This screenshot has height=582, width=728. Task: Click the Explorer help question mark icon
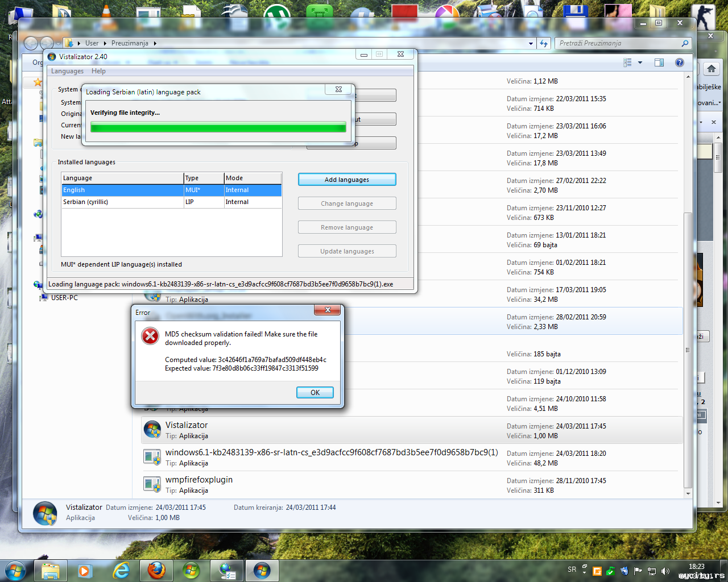point(680,63)
